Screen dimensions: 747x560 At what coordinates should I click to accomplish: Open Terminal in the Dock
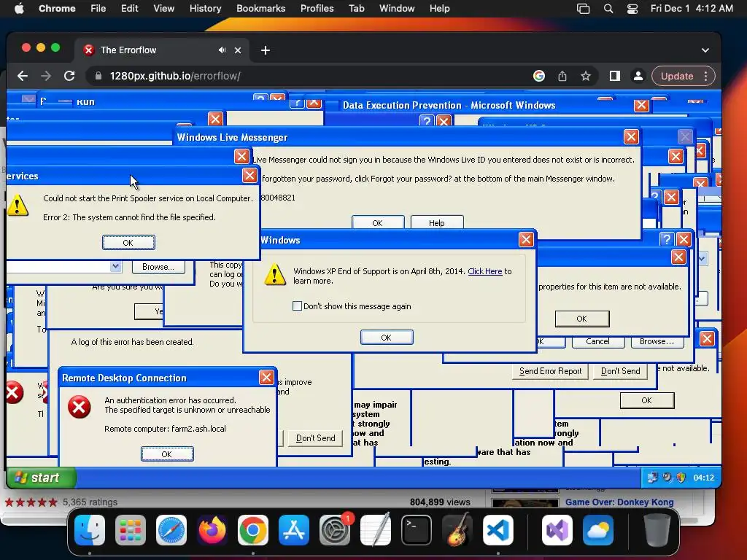pyautogui.click(x=417, y=530)
